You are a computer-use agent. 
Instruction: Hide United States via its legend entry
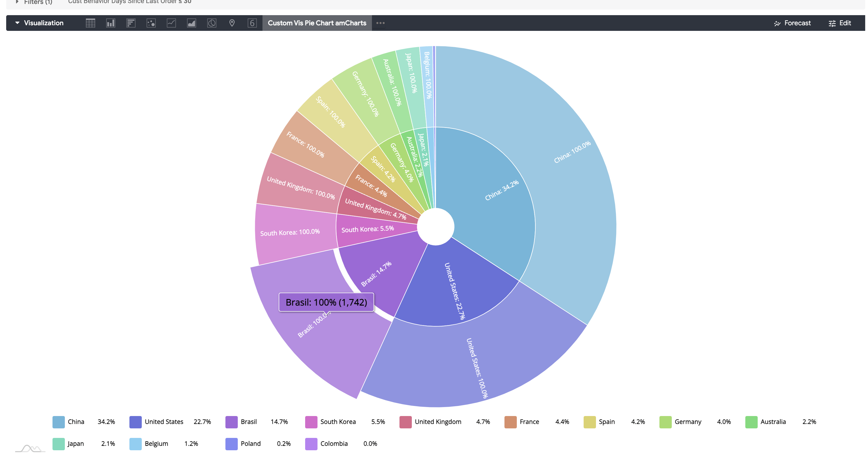click(164, 422)
